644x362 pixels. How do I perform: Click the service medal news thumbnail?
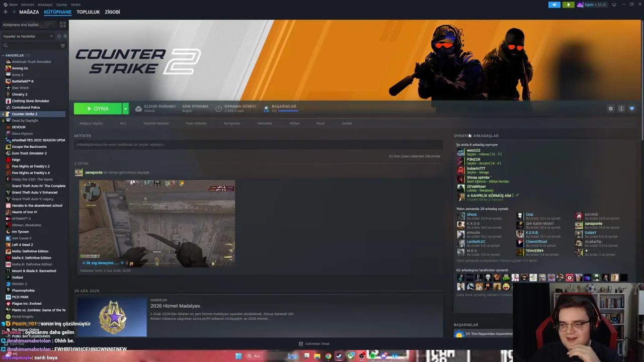[x=112, y=317]
